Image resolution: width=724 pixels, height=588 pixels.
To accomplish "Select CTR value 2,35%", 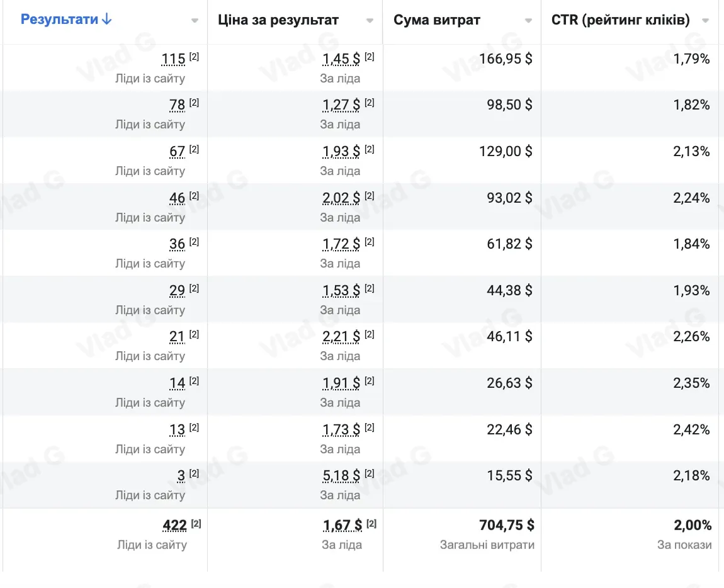I will point(691,383).
